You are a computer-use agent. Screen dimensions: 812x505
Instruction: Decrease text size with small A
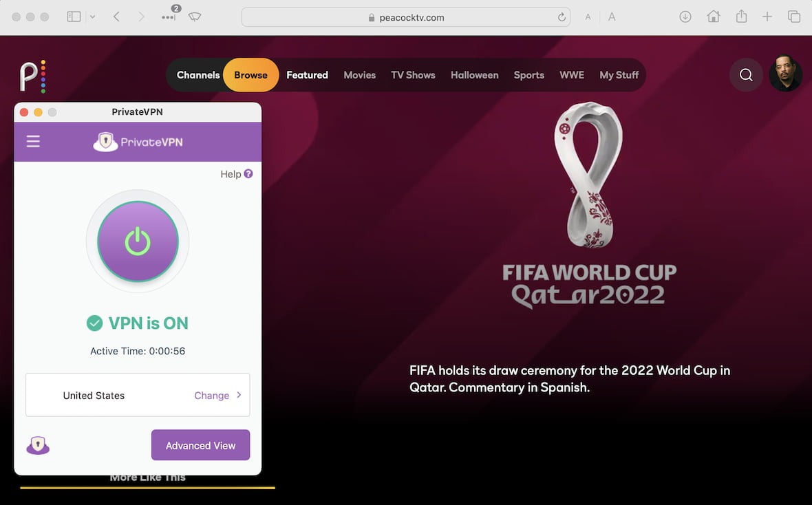(588, 17)
